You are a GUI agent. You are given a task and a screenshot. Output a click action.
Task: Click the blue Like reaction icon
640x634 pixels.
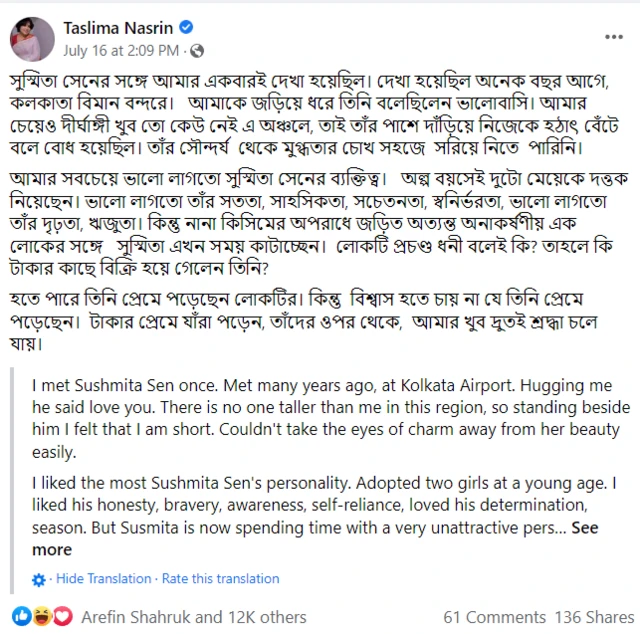[x=22, y=616]
